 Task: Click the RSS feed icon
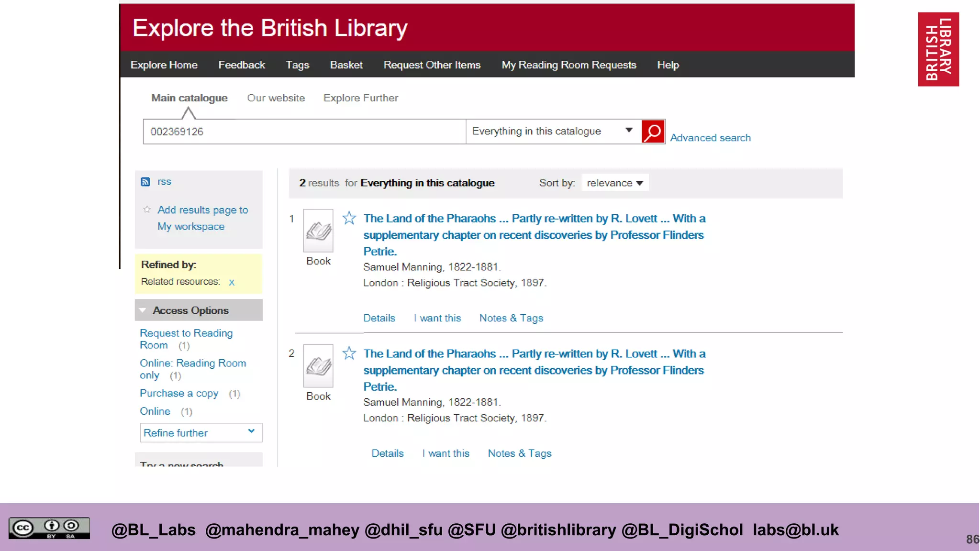click(x=145, y=182)
